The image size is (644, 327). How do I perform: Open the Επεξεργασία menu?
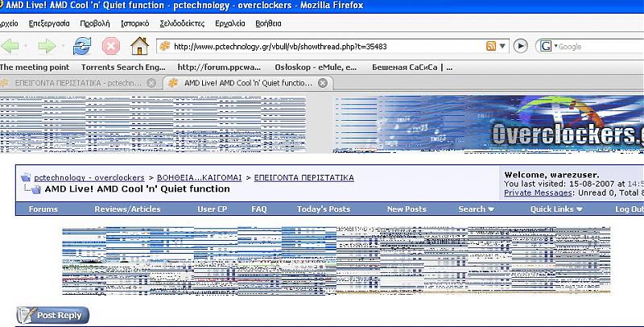[x=49, y=23]
